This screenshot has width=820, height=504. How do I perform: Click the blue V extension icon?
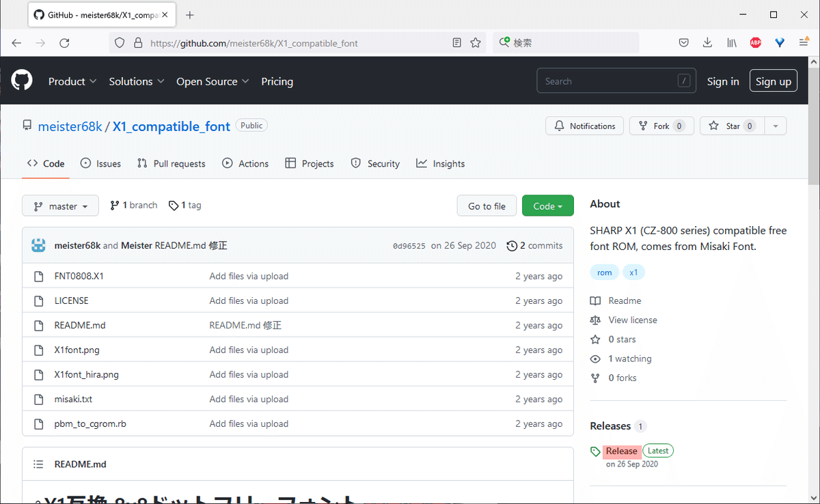click(780, 42)
